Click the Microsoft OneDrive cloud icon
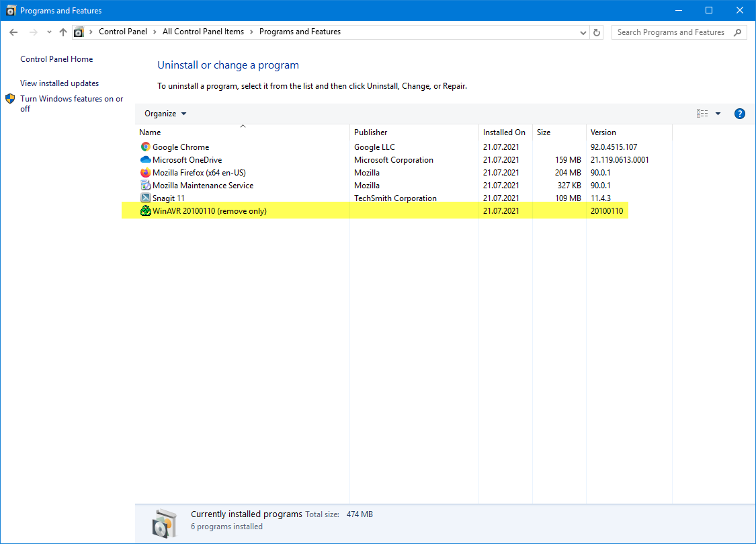The width and height of the screenshot is (756, 544). (x=145, y=159)
